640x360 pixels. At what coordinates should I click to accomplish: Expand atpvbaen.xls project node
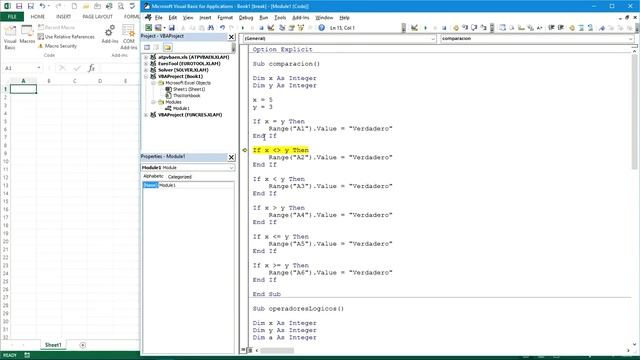tap(146, 58)
